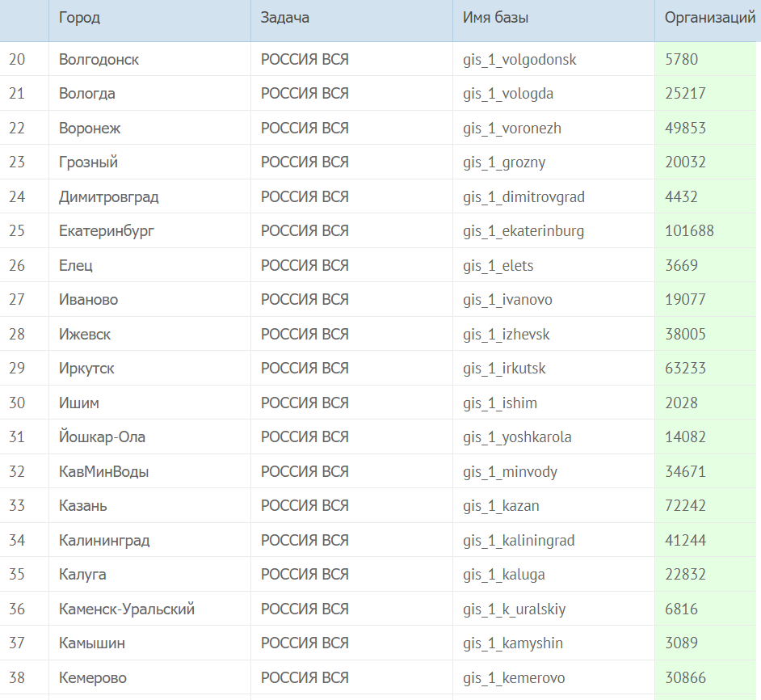Select the Каменск-Уральский city cell

click(127, 609)
